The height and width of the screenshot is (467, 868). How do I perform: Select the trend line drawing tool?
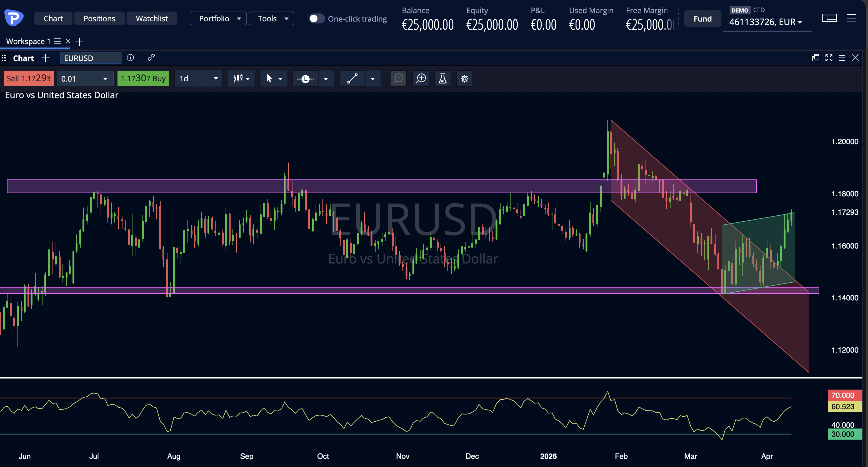352,78
